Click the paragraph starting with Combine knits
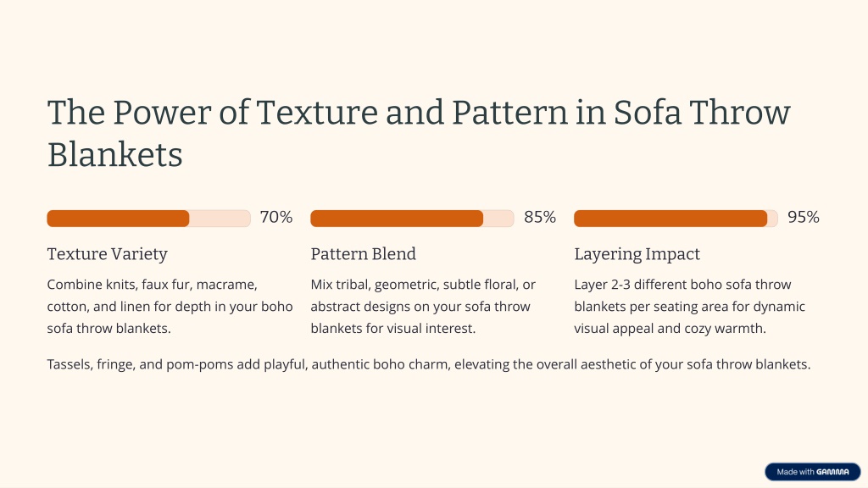The height and width of the screenshot is (488, 868). pyautogui.click(x=170, y=306)
